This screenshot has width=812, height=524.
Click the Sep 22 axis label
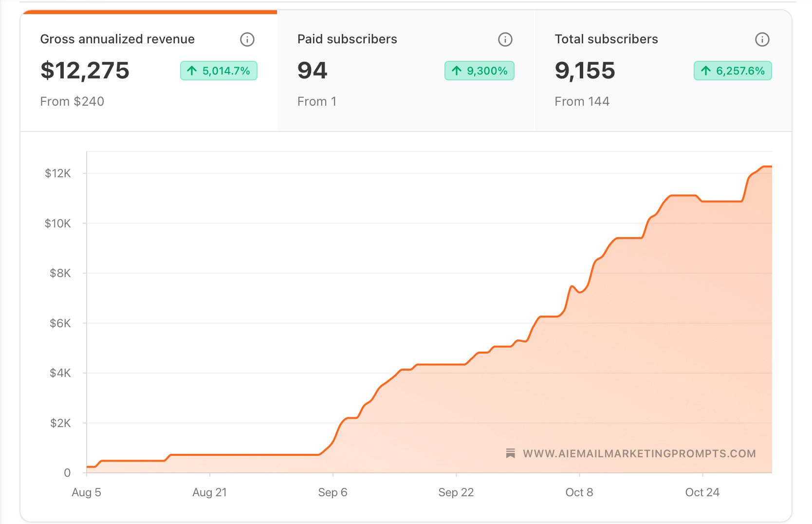coord(456,492)
